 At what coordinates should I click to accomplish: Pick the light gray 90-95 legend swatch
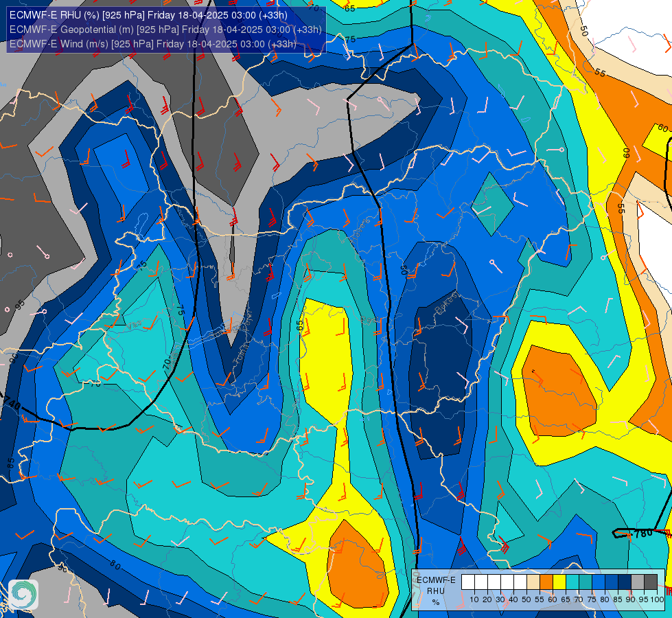click(x=638, y=582)
